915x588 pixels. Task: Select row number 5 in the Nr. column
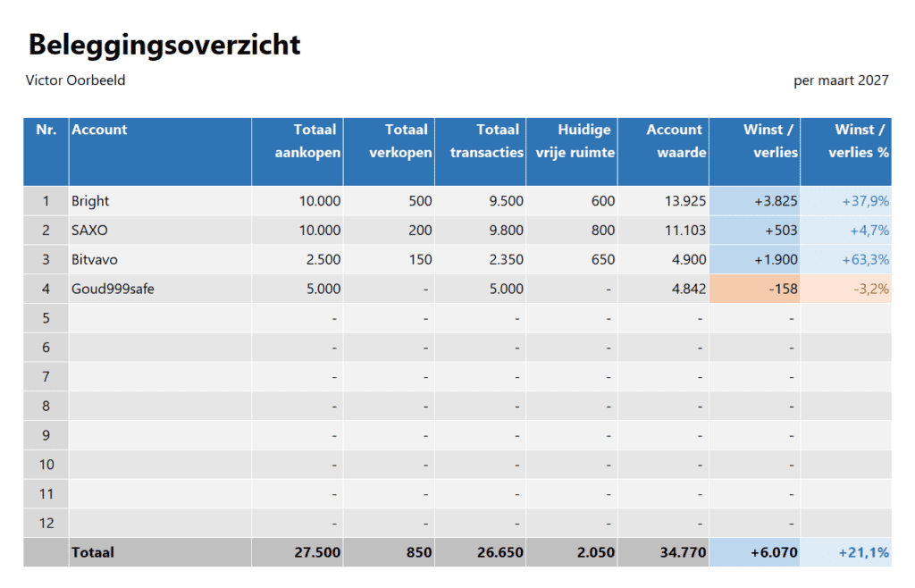click(x=46, y=318)
